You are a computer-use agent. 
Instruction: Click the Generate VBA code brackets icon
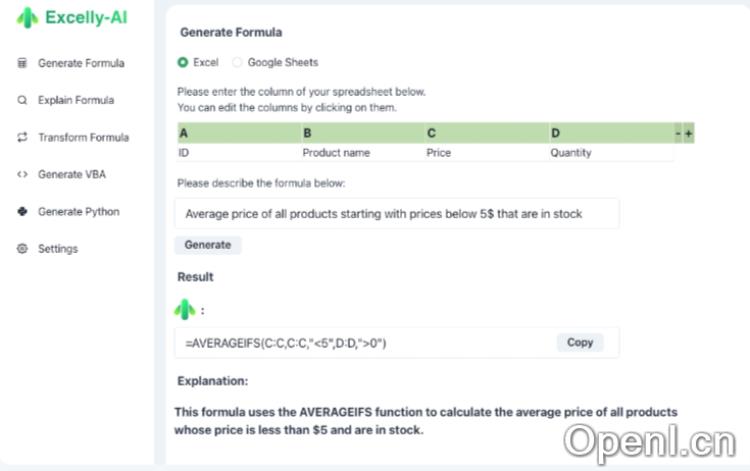[22, 174]
